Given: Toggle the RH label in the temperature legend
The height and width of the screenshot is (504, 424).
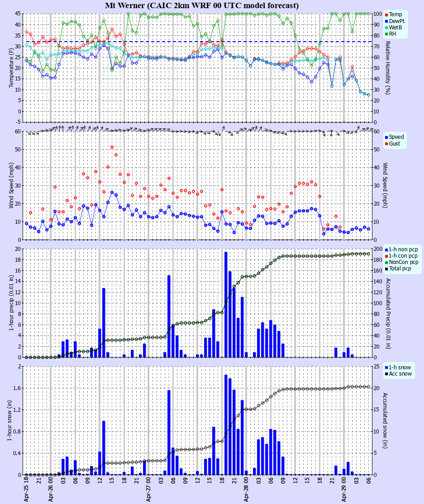Looking at the screenshot, I should click(392, 33).
